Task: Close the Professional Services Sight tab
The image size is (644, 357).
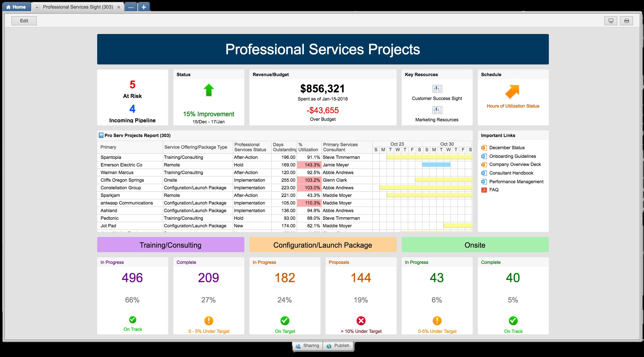Action: click(118, 7)
